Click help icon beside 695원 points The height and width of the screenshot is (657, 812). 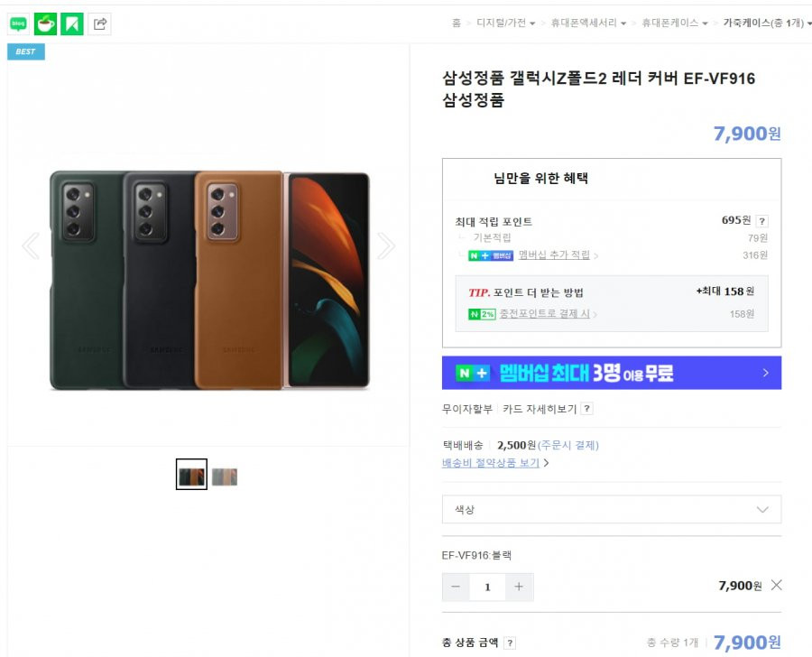coord(761,221)
